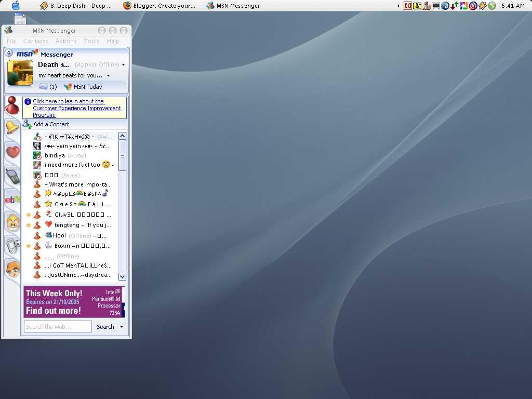Select the contact 'A@ppL3 E@sP^'
532x399 pixels.
71,194
